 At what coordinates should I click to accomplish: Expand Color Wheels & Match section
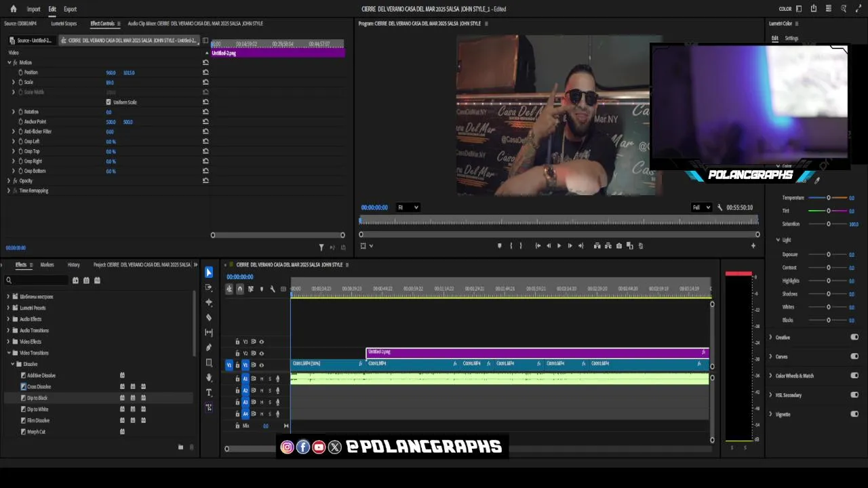tap(770, 375)
